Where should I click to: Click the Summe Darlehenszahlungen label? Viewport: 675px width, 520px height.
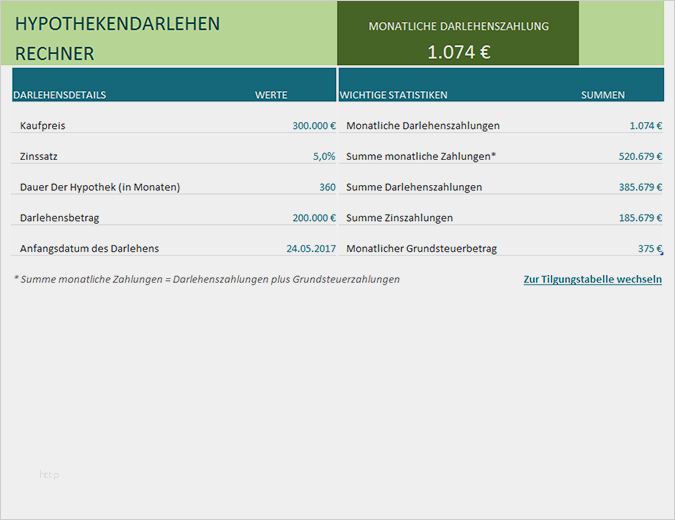point(414,187)
